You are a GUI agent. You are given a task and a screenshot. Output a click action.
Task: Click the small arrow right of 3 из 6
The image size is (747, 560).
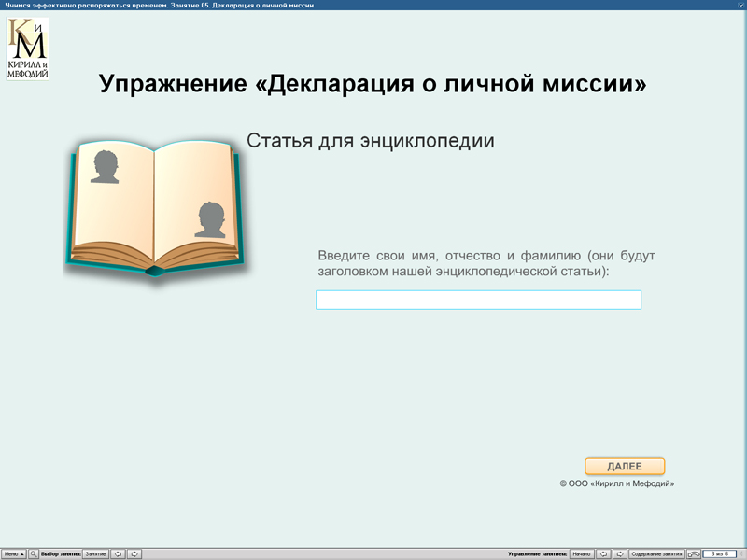coord(743,553)
